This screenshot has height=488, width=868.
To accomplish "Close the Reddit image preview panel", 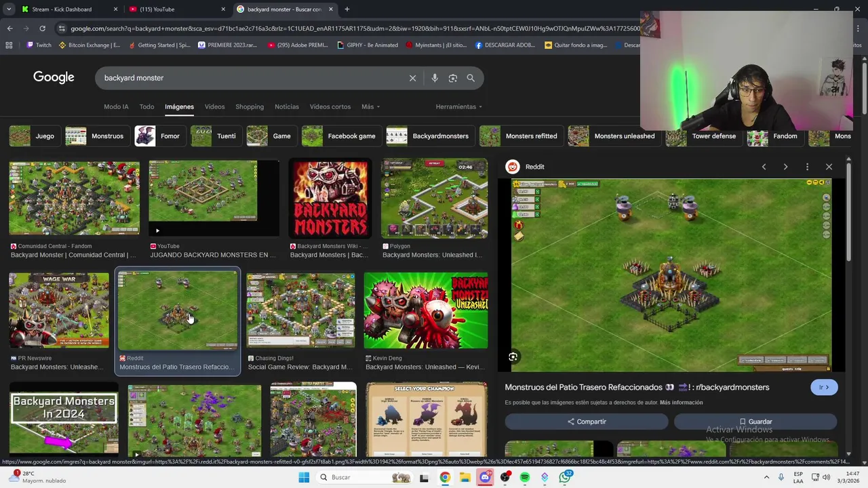I will click(829, 167).
